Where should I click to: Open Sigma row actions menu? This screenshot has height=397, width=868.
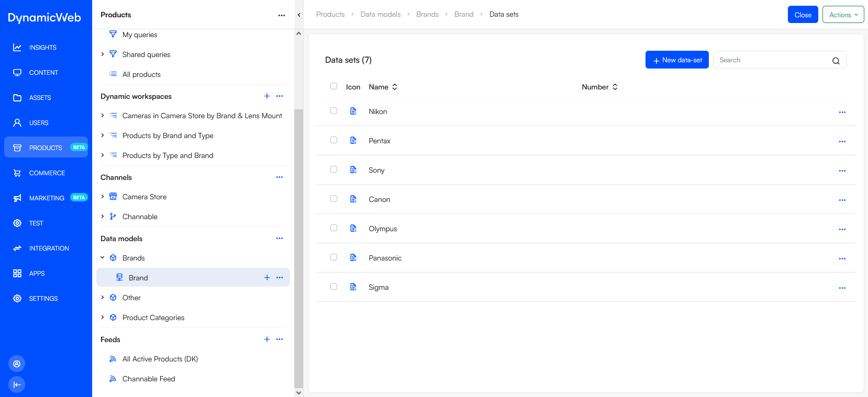click(x=842, y=288)
